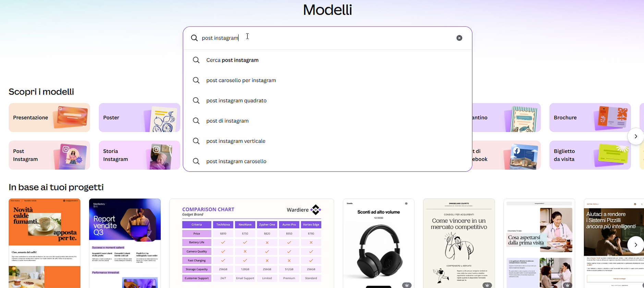Open 'Come vincere in un mercato competitivo' template
This screenshot has height=288, width=644.
click(459, 243)
